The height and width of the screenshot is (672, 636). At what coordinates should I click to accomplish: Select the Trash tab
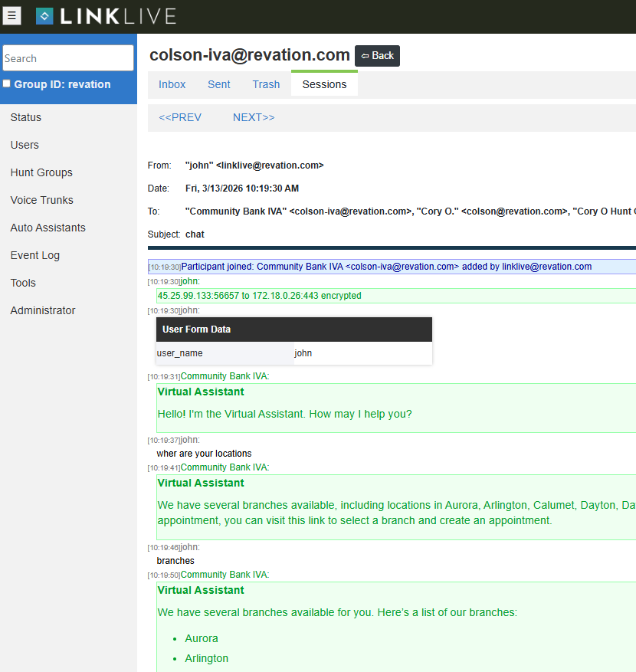(266, 84)
